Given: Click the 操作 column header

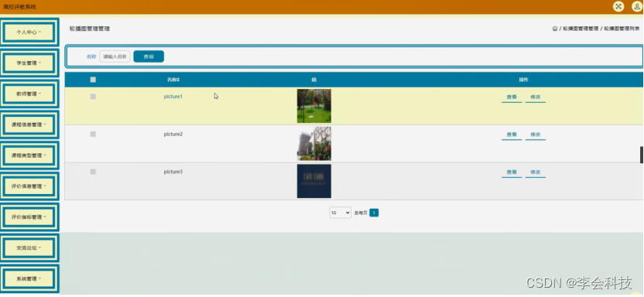Looking at the screenshot, I should (x=523, y=80).
